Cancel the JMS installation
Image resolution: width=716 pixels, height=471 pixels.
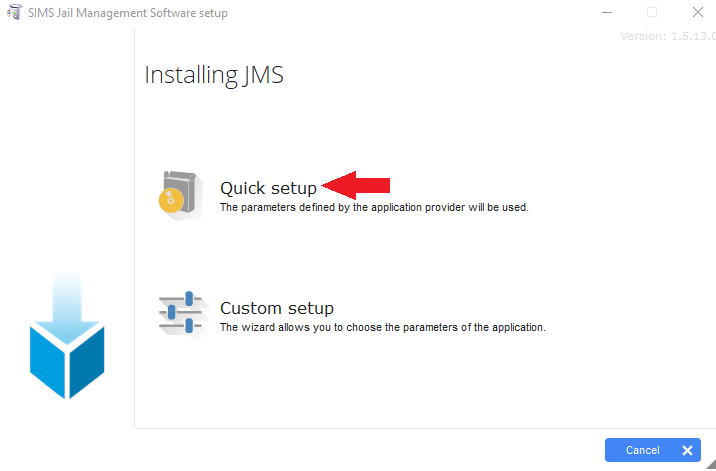(x=653, y=450)
